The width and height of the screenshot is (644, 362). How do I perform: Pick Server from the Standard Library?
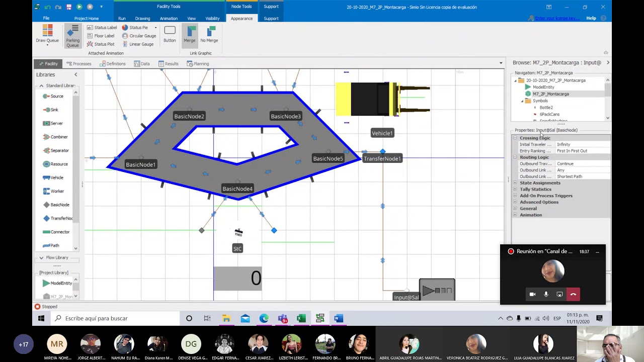(52, 123)
